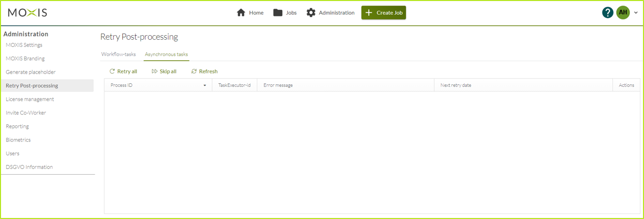
Task: Open the DSGVO Information page
Action: click(x=29, y=167)
